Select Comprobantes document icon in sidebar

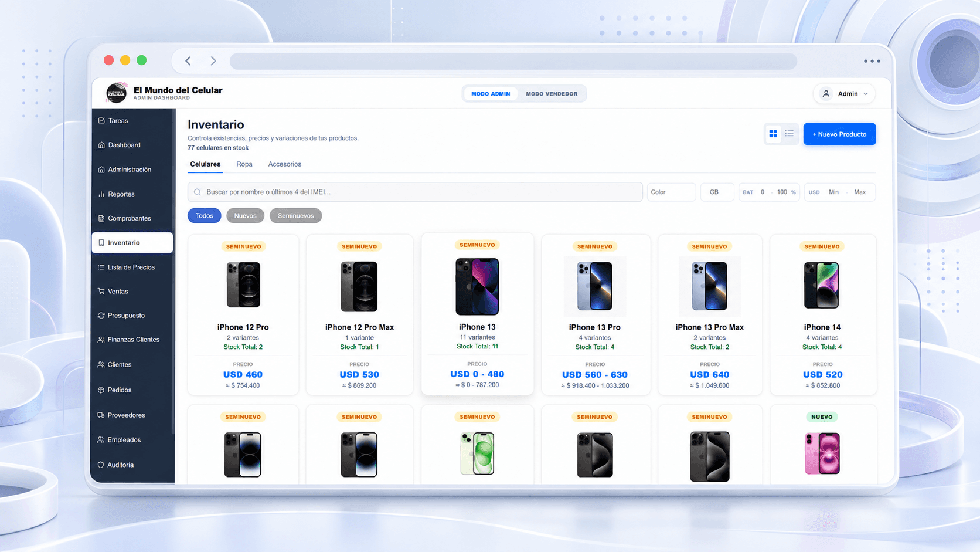pos(101,218)
